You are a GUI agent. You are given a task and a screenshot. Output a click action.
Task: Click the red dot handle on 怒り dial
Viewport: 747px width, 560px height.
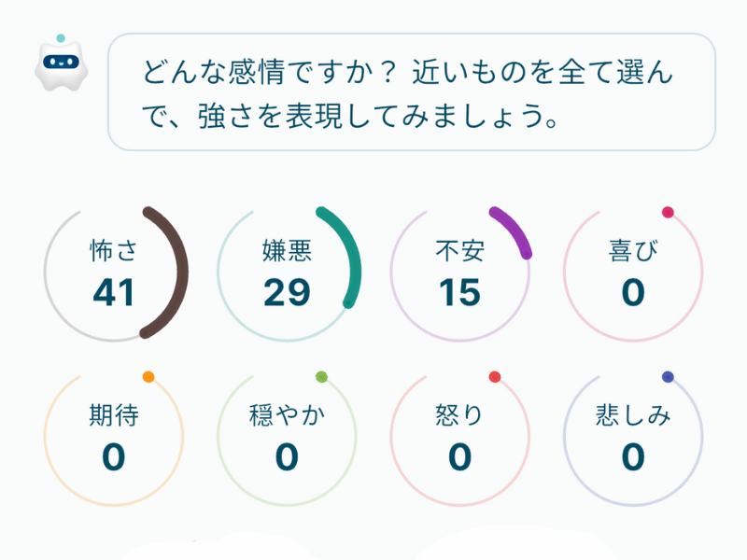(495, 377)
